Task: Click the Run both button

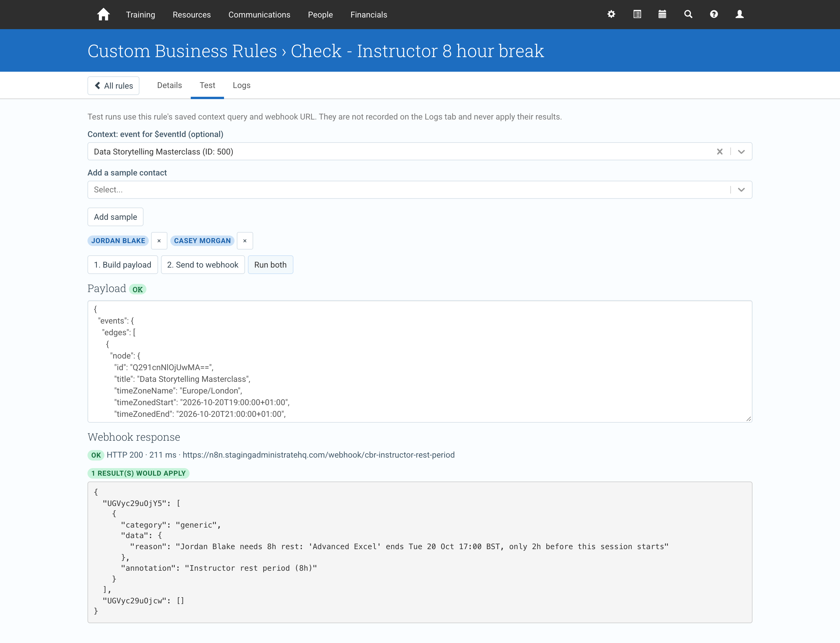Action: (x=270, y=265)
